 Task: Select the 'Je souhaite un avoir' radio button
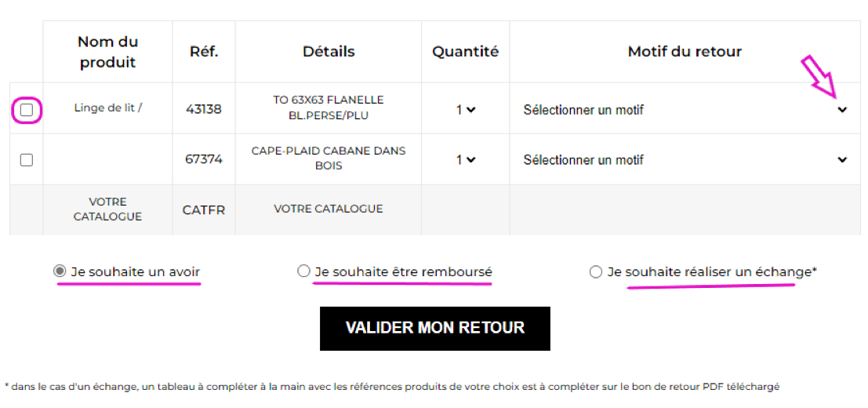coord(60,271)
